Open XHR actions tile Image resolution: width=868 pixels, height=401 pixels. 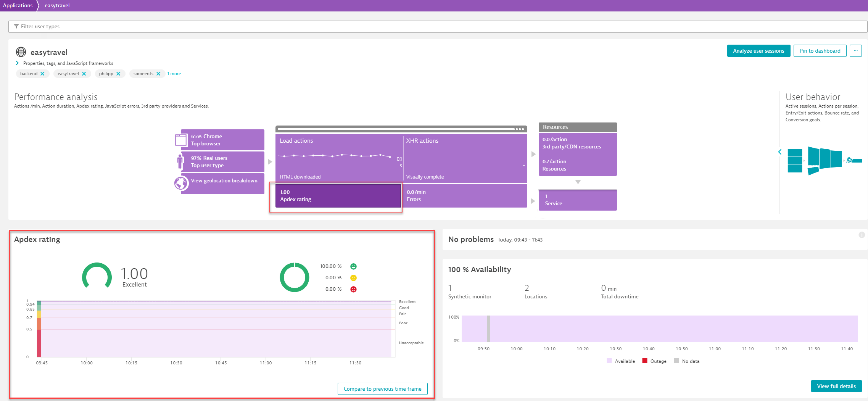(465, 158)
